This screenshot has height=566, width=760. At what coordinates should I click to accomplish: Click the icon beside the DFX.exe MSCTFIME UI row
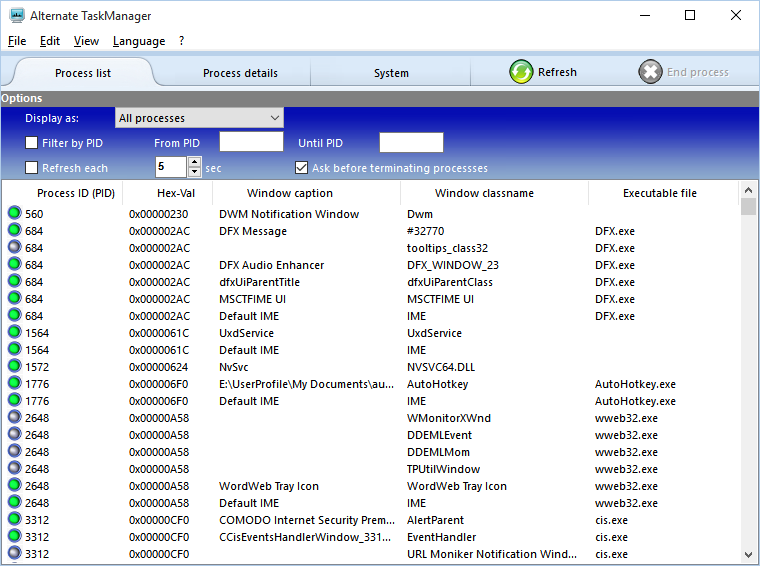15,298
